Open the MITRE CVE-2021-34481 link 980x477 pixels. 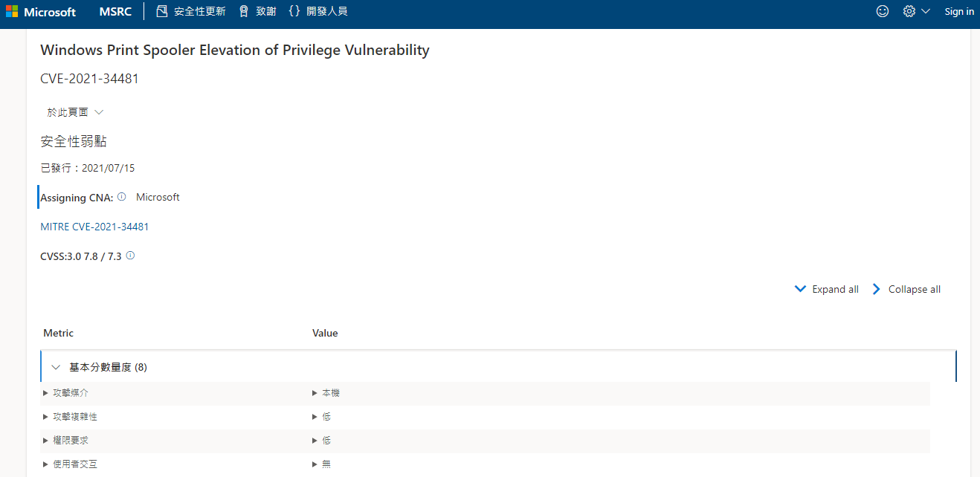click(94, 227)
